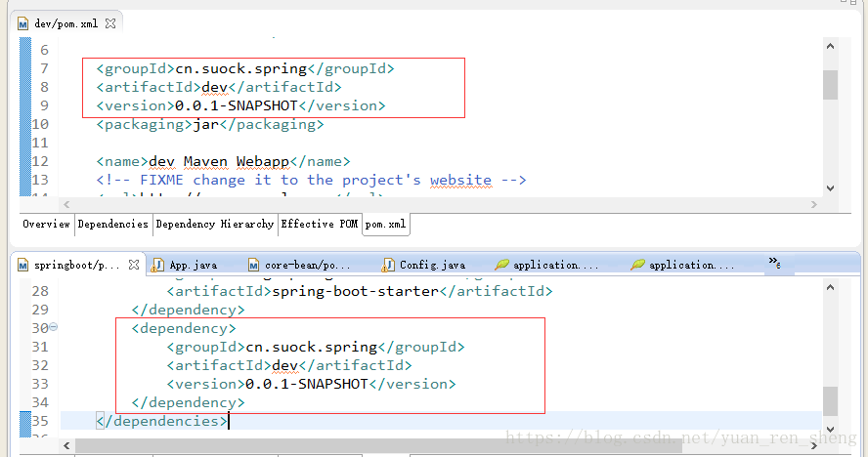This screenshot has width=868, height=457.
Task: Select the dev/pom.xml editor tab
Action: 66,23
